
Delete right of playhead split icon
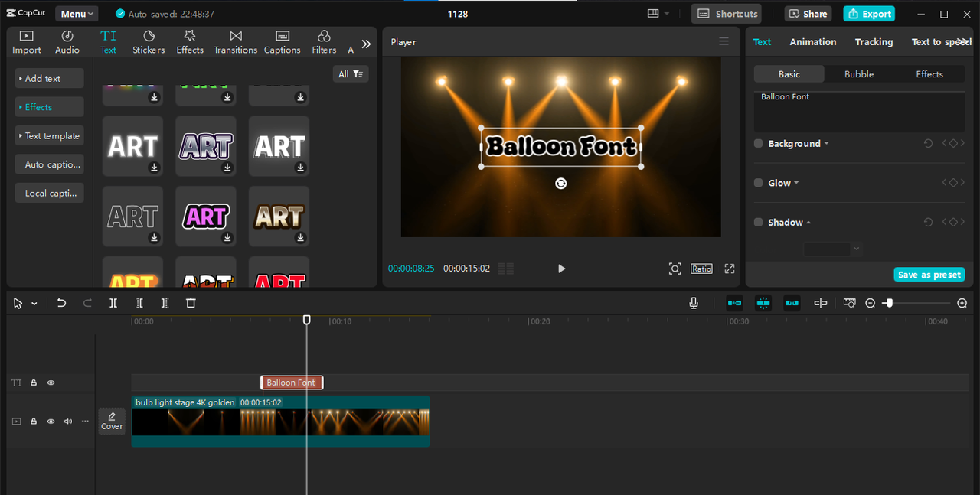point(165,303)
